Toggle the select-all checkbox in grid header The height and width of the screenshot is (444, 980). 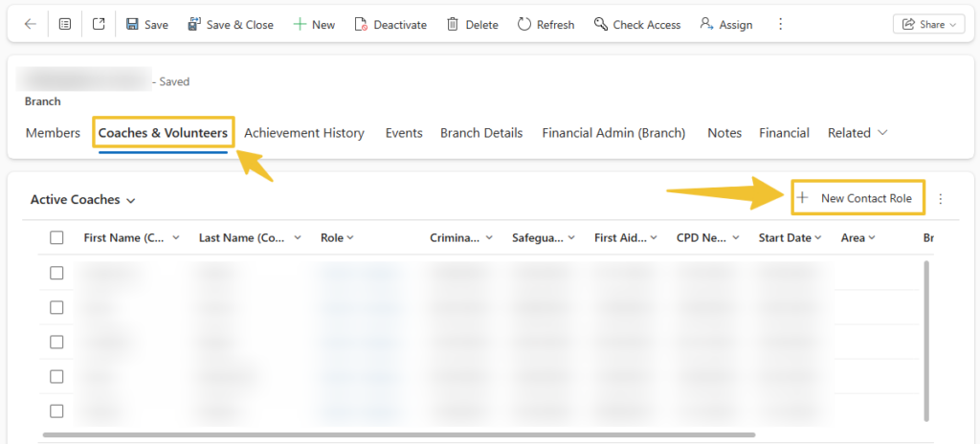[56, 237]
